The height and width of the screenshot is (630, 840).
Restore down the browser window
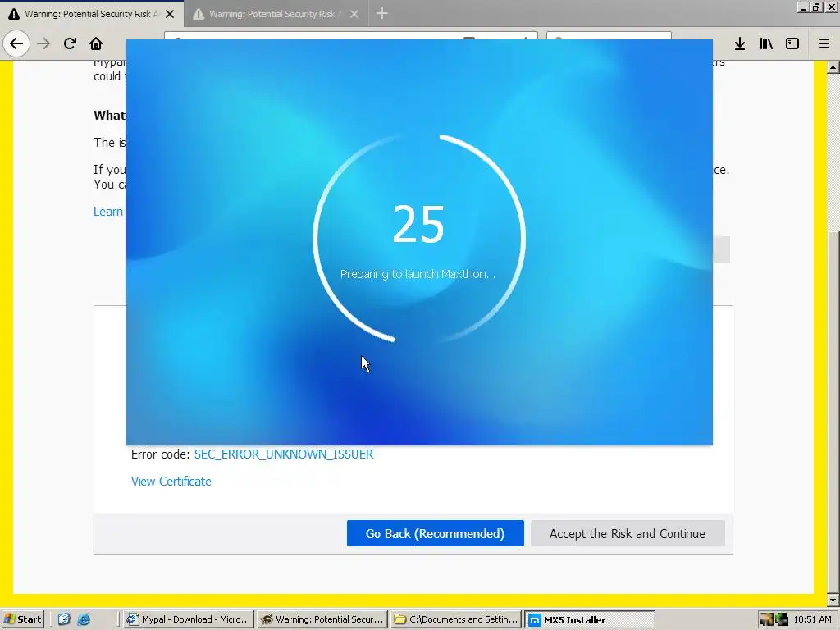coord(816,7)
